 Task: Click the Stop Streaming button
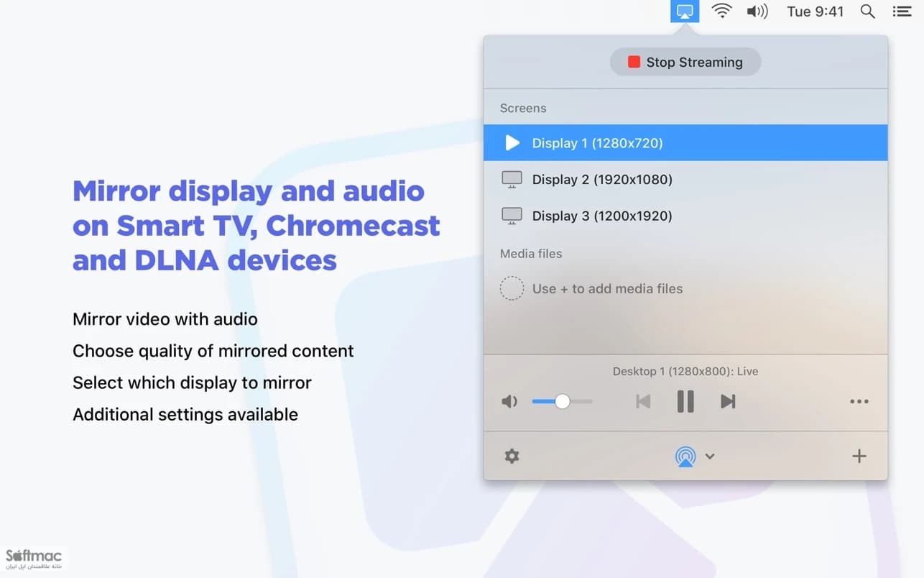pos(685,62)
